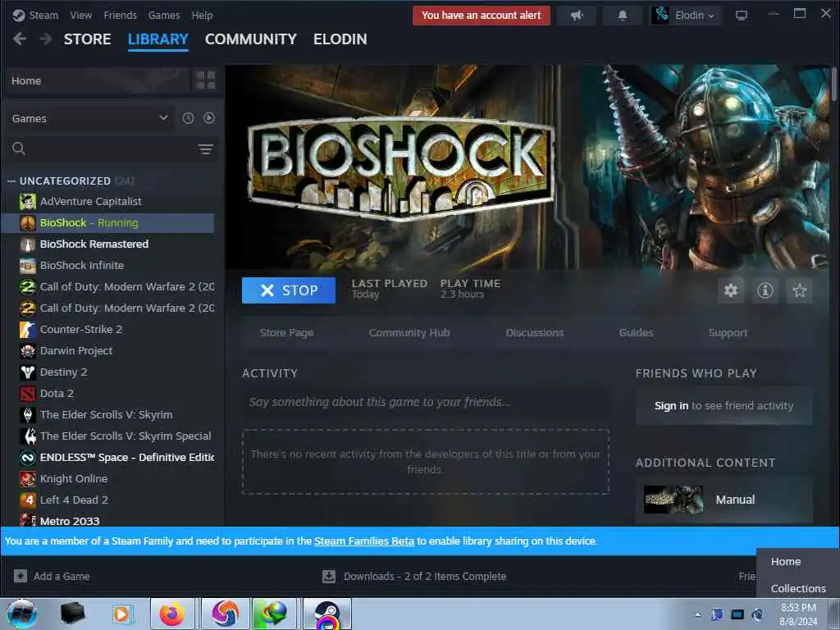Image resolution: width=840 pixels, height=630 pixels.
Task: Open the Games menu
Action: [164, 16]
